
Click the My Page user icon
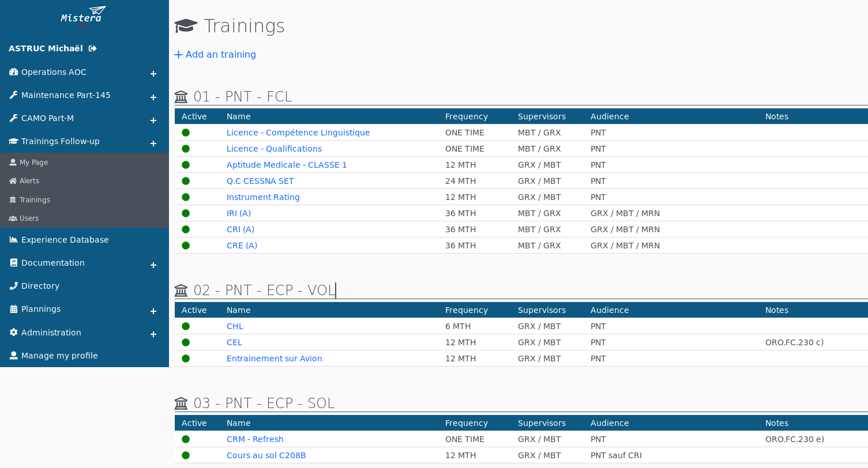[13, 163]
